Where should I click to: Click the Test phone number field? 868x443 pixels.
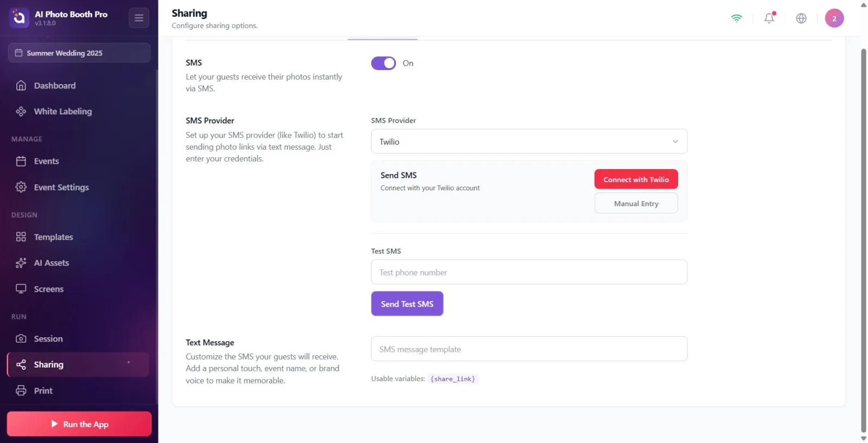click(x=529, y=272)
